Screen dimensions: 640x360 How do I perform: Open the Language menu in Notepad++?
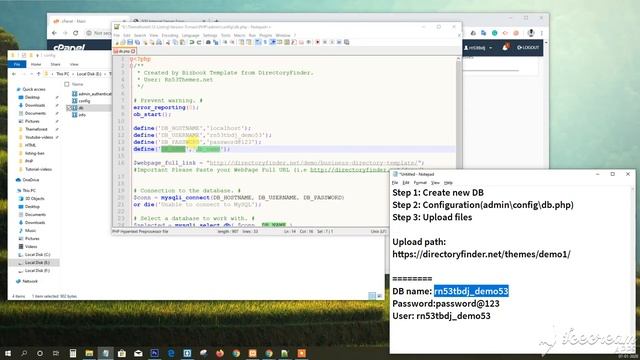pos(190,36)
